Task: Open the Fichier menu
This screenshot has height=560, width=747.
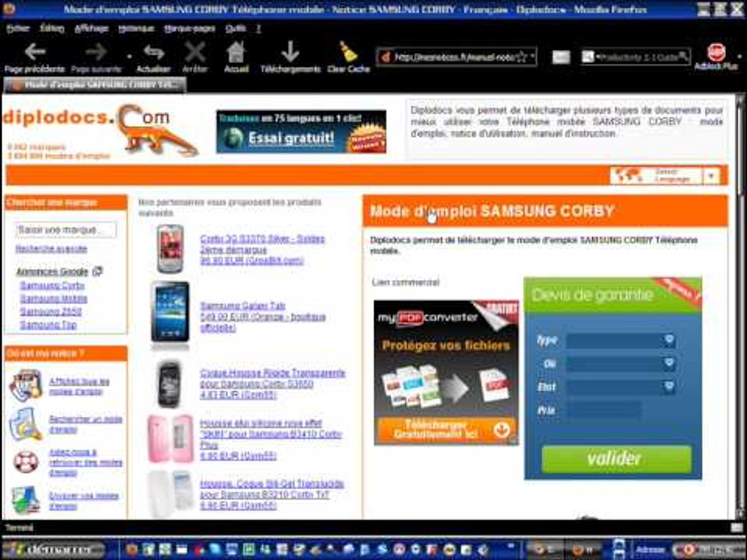Action: [18, 29]
